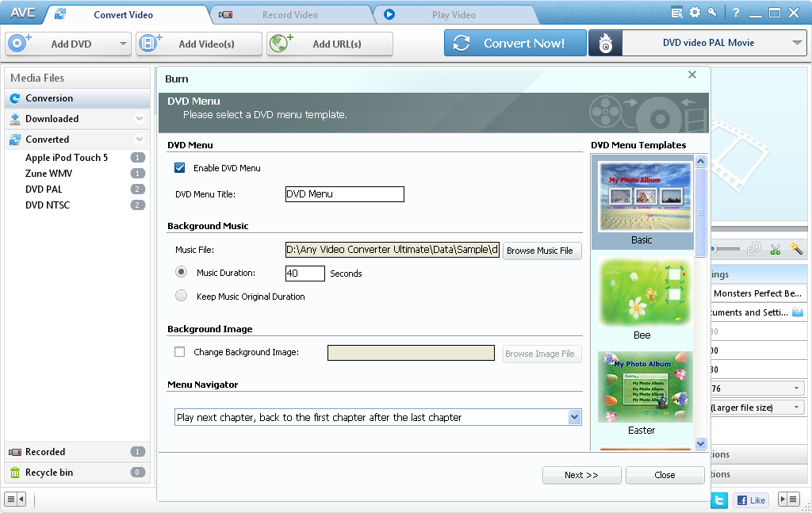Select Conversion in Media Files list

click(x=78, y=98)
